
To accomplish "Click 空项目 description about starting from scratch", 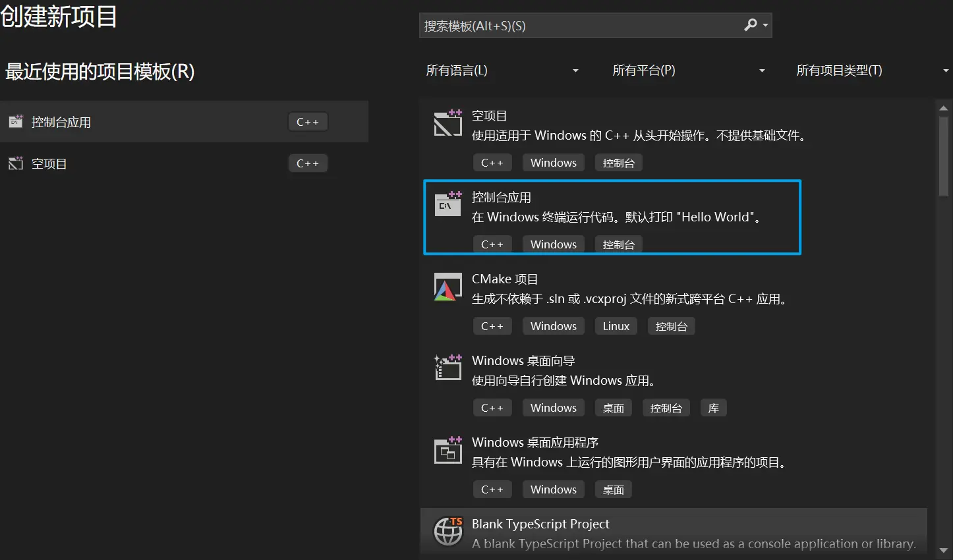I will click(x=640, y=136).
